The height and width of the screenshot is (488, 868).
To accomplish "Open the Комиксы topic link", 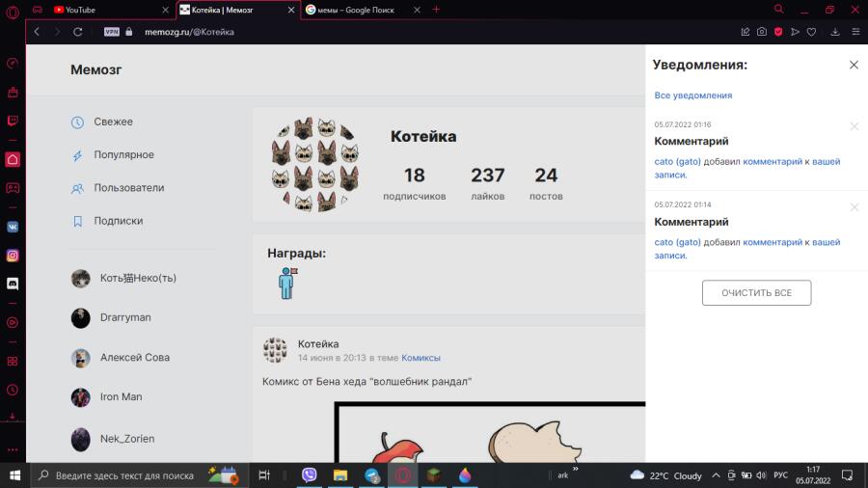I will (x=420, y=358).
